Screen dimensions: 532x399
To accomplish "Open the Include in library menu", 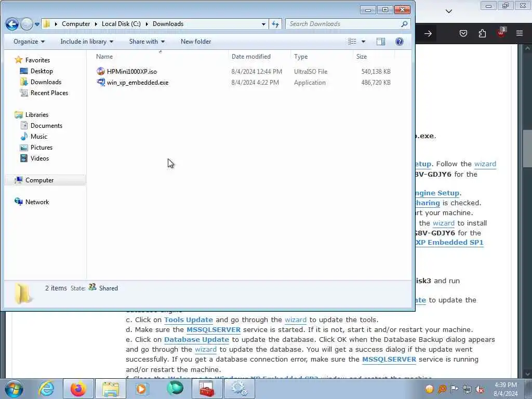I will (87, 42).
